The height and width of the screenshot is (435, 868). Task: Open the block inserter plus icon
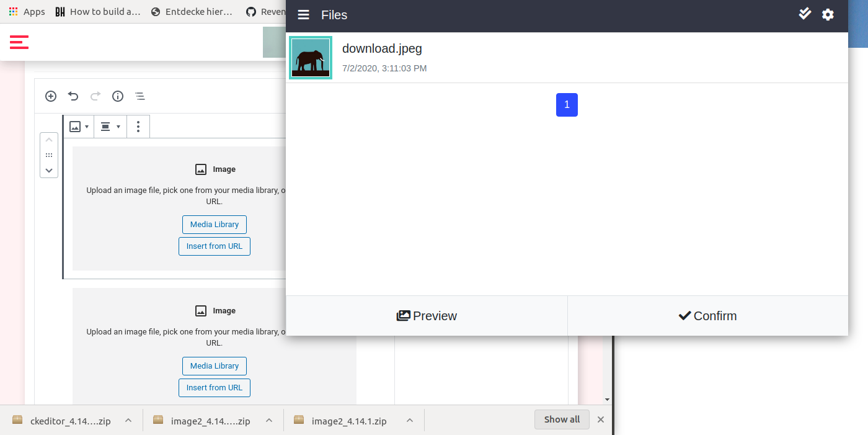click(x=50, y=96)
